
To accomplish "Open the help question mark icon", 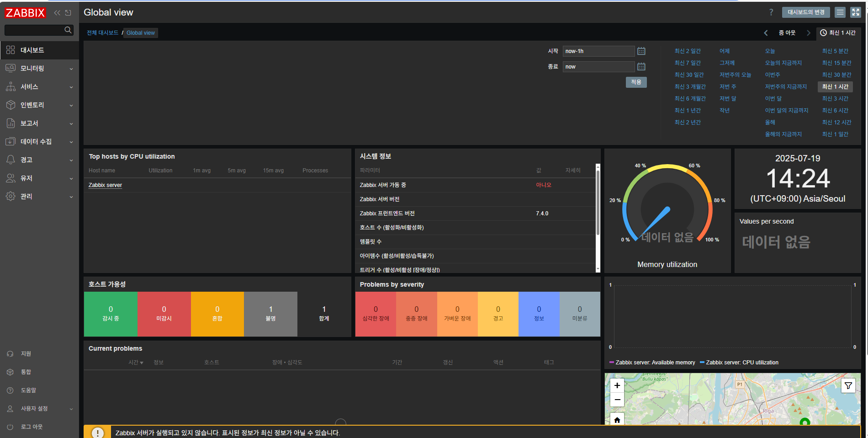I will coord(771,12).
